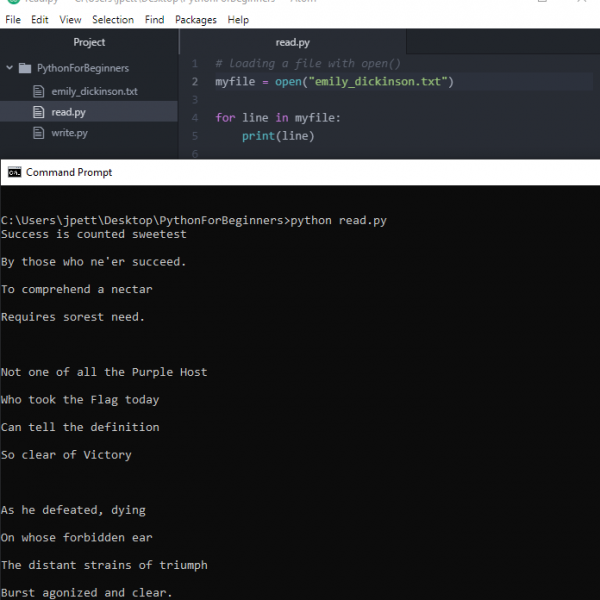The image size is (600, 600).
Task: Click line number 5 in the gutter
Action: (x=195, y=136)
